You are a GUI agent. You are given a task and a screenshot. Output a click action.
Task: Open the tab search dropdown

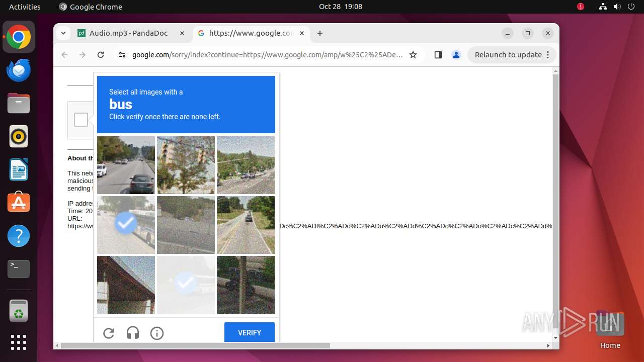[63, 33]
